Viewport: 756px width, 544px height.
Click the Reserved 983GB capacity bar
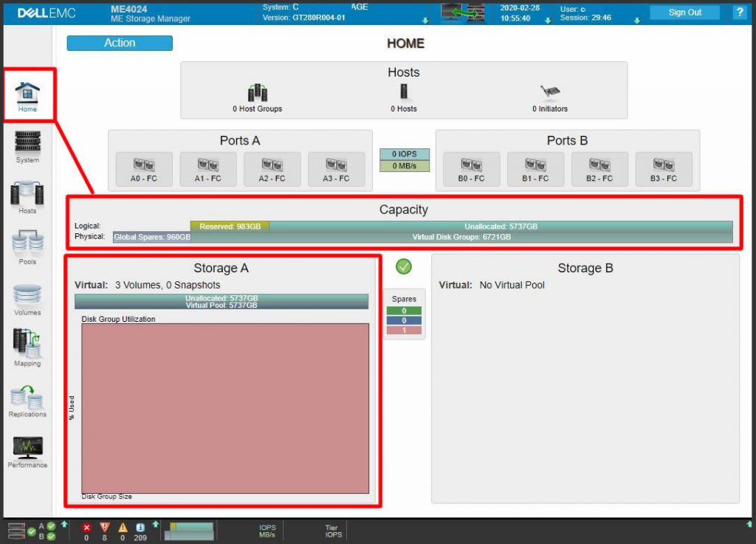point(230,226)
